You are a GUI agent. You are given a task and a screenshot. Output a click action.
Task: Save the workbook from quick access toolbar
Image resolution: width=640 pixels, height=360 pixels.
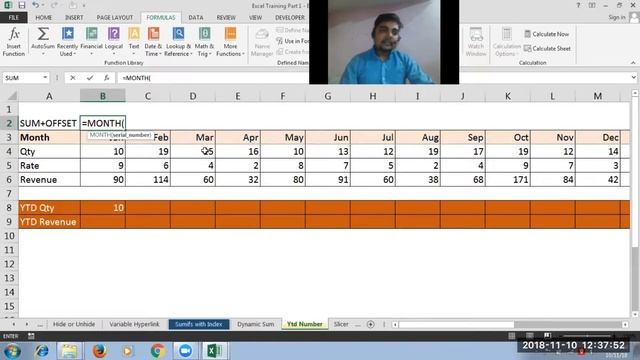point(22,5)
